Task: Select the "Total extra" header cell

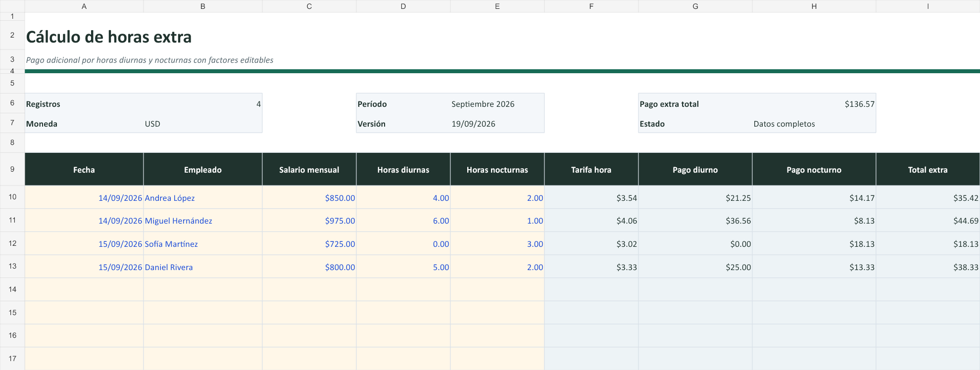Action: [x=928, y=170]
